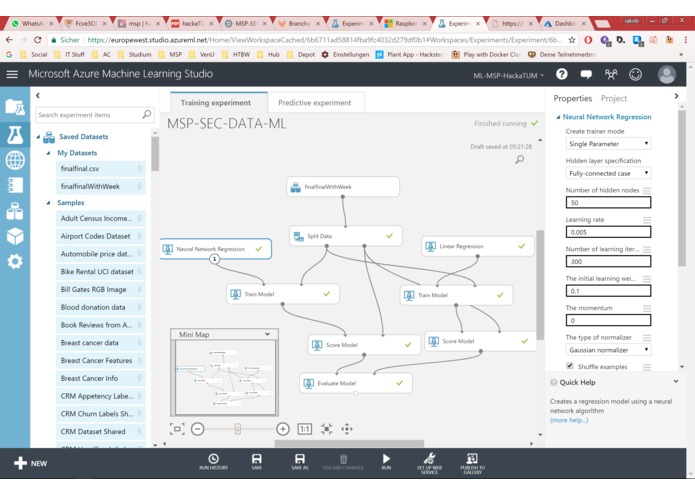Click the canvas search magnifier icon
This screenshot has height=494, width=695.
click(519, 159)
